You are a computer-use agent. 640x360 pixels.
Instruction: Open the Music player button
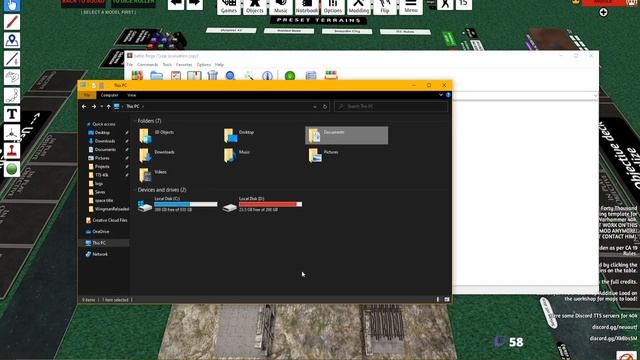coord(281,7)
